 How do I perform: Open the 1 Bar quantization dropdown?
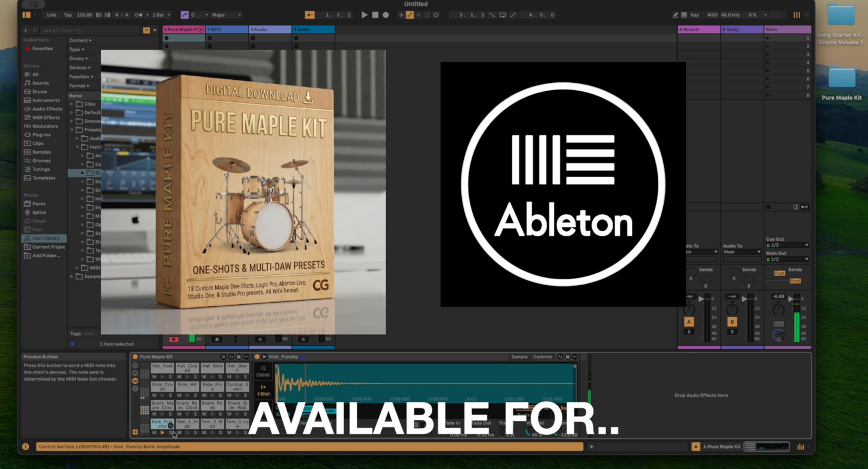(161, 15)
